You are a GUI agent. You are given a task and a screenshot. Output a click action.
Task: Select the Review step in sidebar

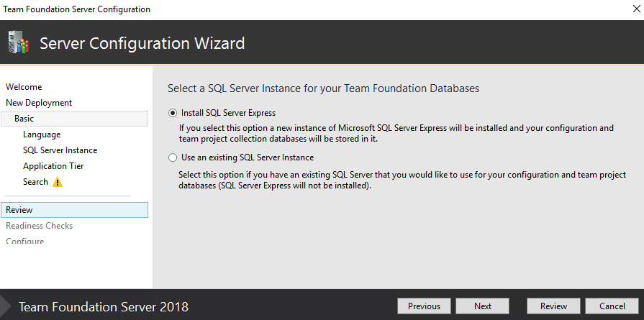(x=19, y=210)
